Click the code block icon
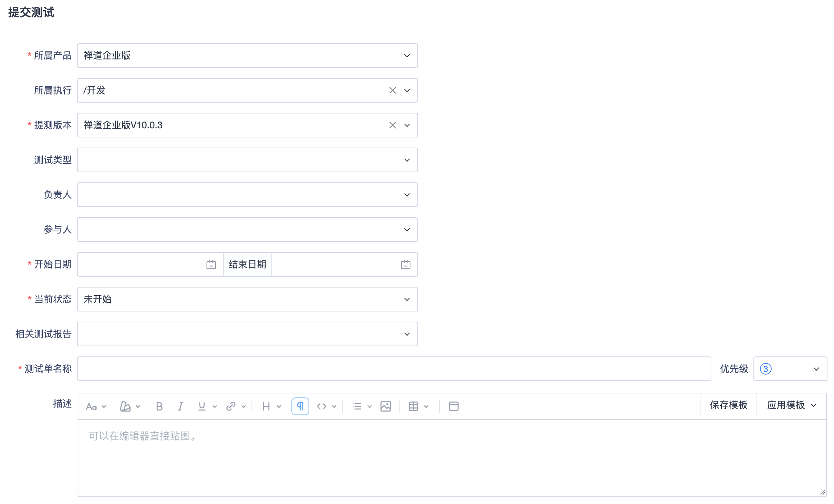Viewport: 834px width, 504px height. point(322,406)
